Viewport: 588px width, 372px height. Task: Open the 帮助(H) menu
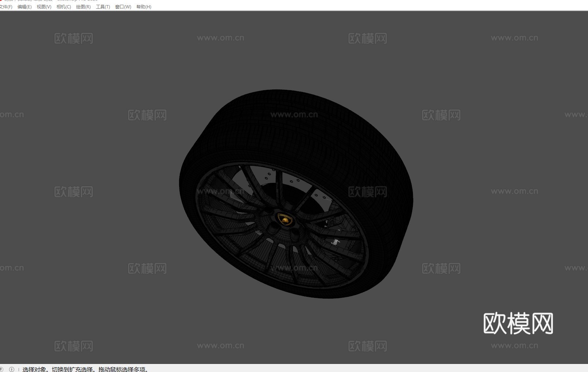pos(144,7)
